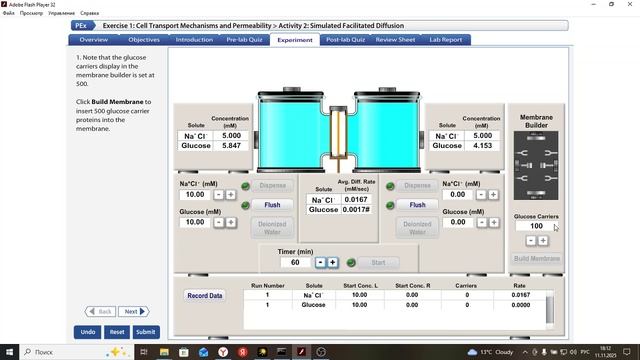
Task: Select the Experiment tab
Action: pos(295,40)
